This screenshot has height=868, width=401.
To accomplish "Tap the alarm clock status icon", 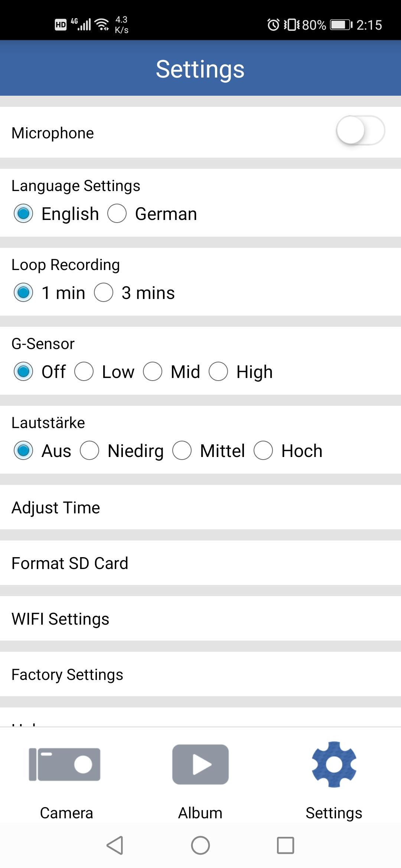I will tap(273, 25).
